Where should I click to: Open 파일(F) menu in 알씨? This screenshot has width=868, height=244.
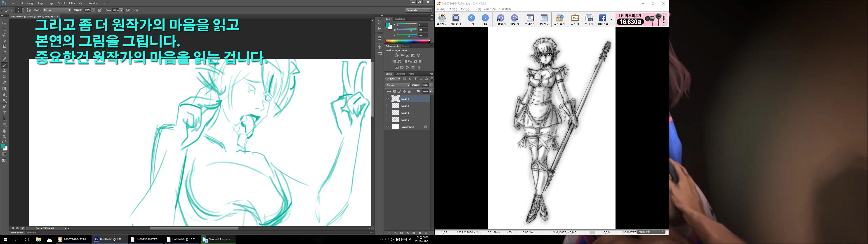point(441,9)
